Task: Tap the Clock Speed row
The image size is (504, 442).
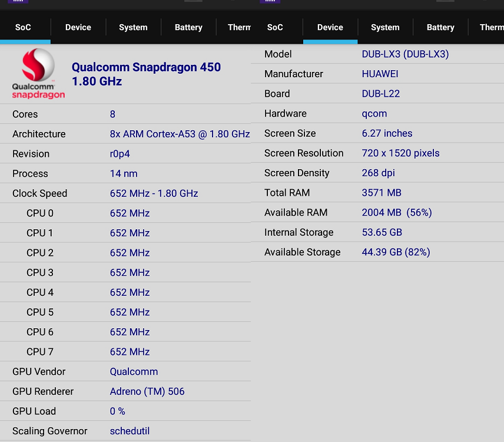Action: click(x=125, y=193)
